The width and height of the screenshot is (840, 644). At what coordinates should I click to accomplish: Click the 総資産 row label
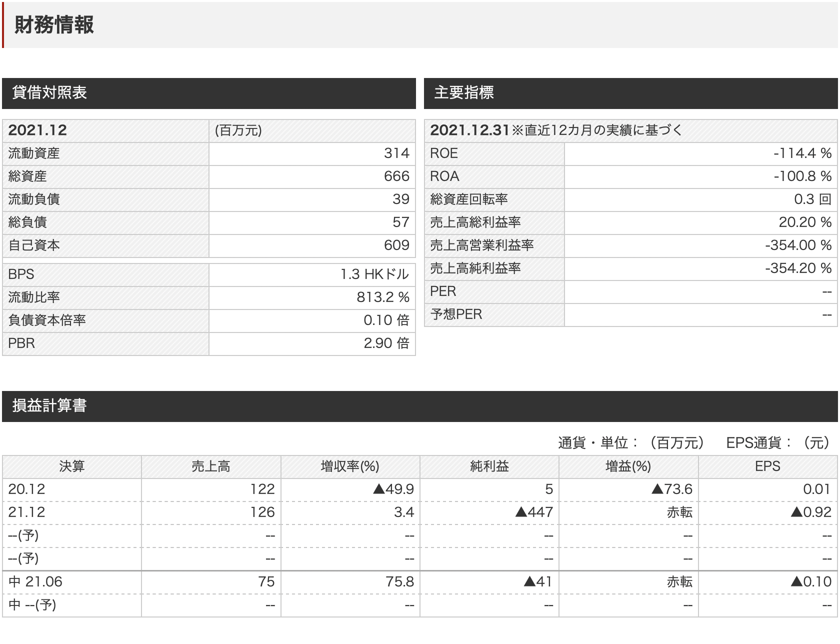click(27, 176)
